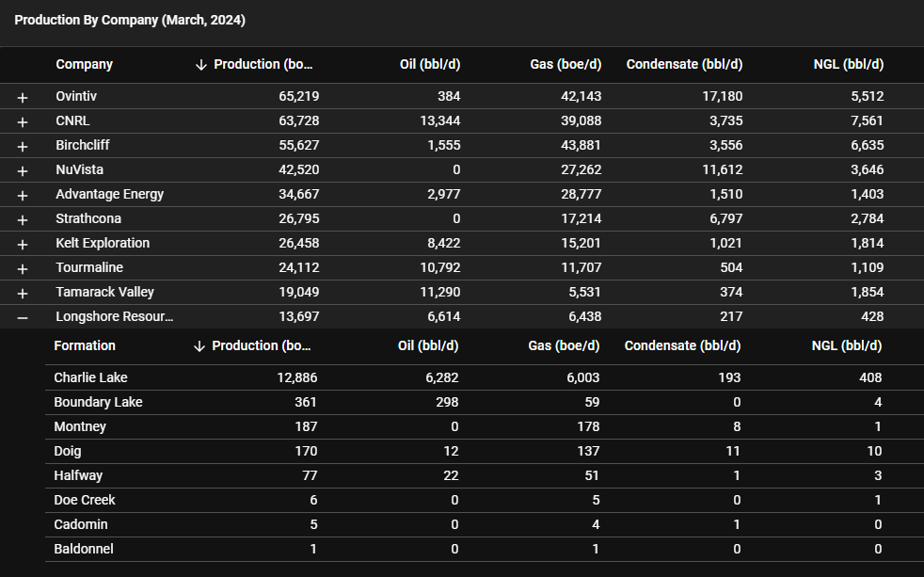Sort companies by Oil (bbl/d) header
The width and height of the screenshot is (924, 577).
point(430,64)
